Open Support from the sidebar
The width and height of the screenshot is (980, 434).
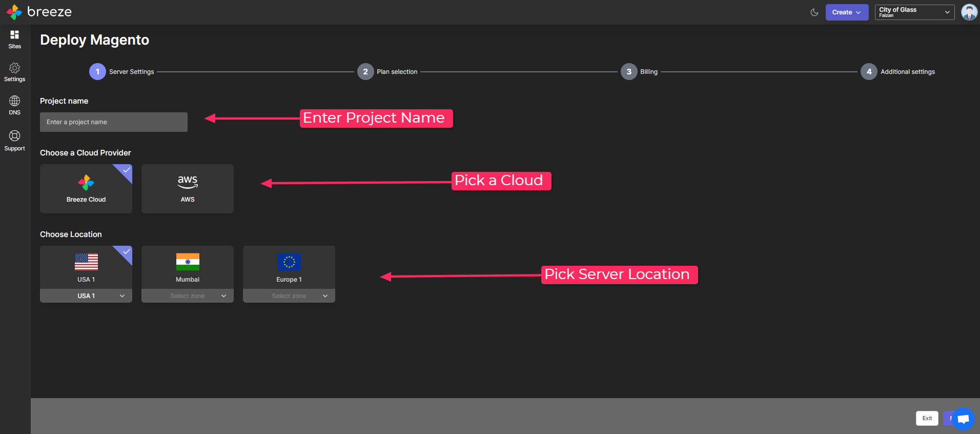pyautogui.click(x=14, y=141)
